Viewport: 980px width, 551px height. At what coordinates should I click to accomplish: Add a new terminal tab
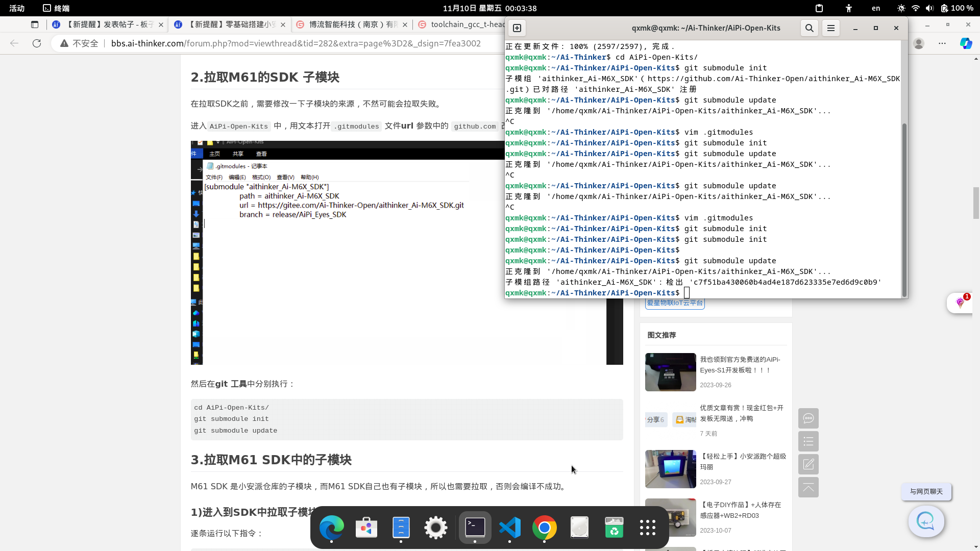pos(517,28)
